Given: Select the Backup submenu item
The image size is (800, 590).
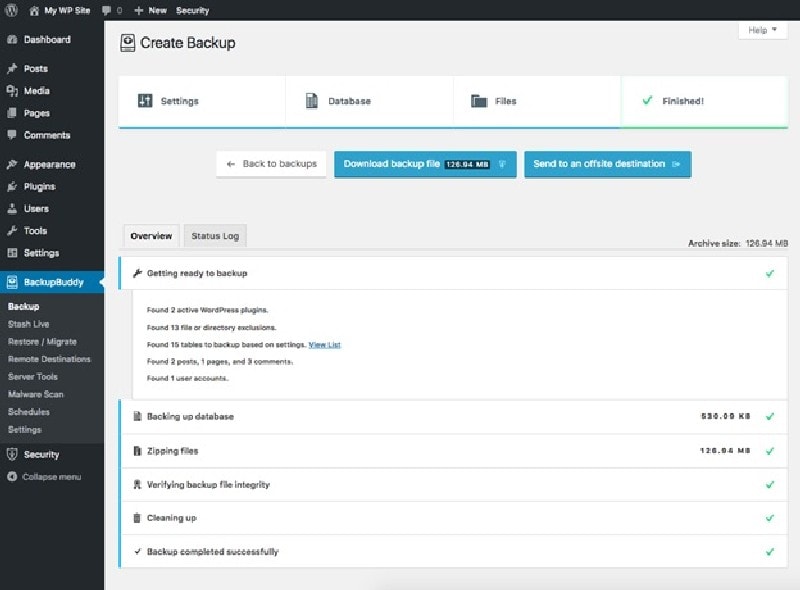Looking at the screenshot, I should point(23,306).
